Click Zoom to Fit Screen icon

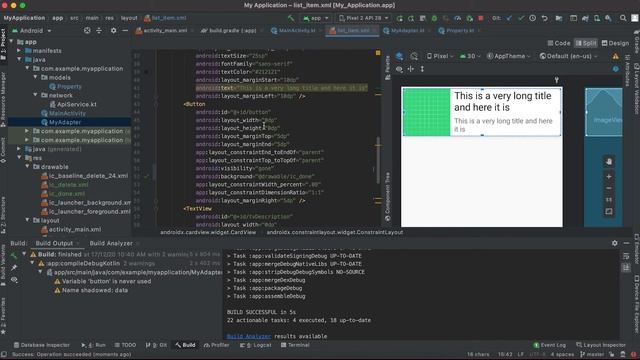(x=609, y=211)
